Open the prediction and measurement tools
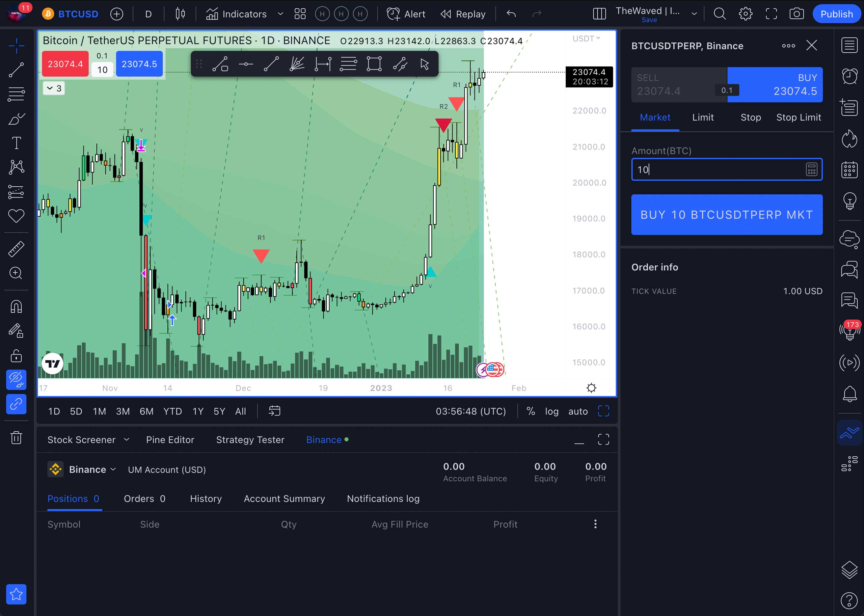The image size is (864, 616). click(x=16, y=192)
